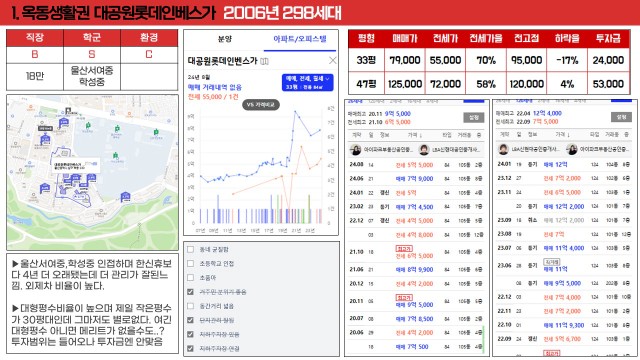Uncheck the 거주민 분위기 좋음 checkbox
Viewport: 640px width, 360px height.
[190, 292]
